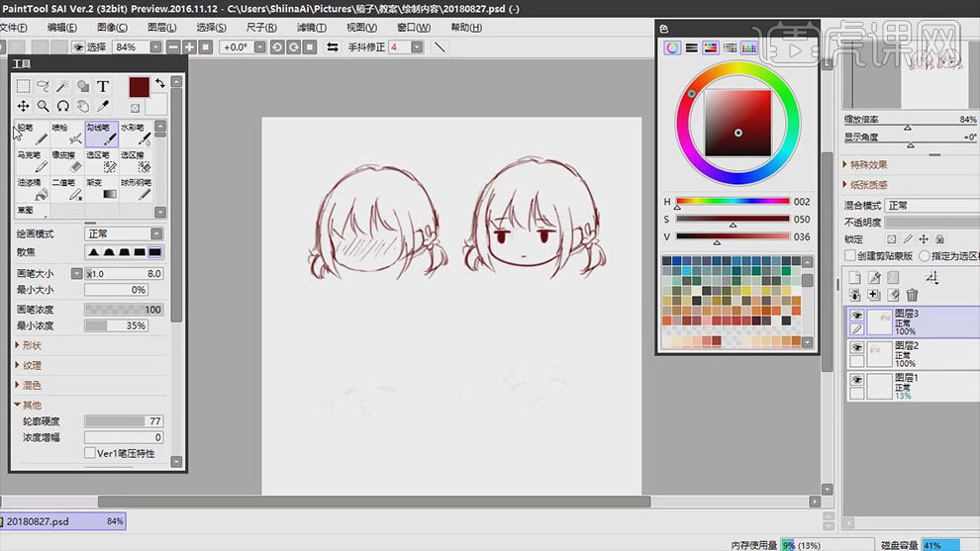Open the 编辑(E) menu
Screen dimensions: 980x551
[62, 28]
